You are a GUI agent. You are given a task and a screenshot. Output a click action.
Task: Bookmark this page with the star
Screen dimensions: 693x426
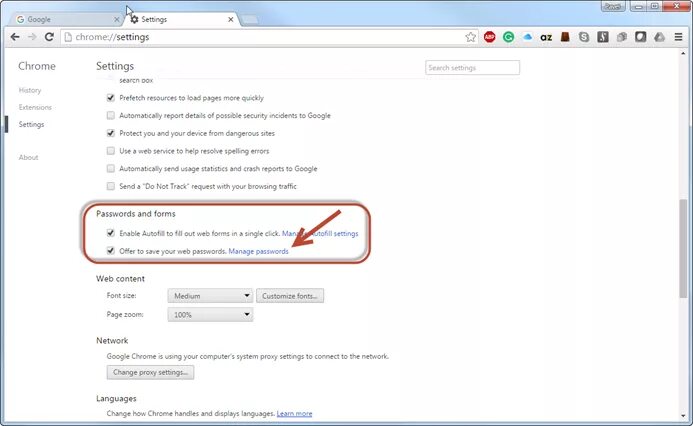point(470,37)
